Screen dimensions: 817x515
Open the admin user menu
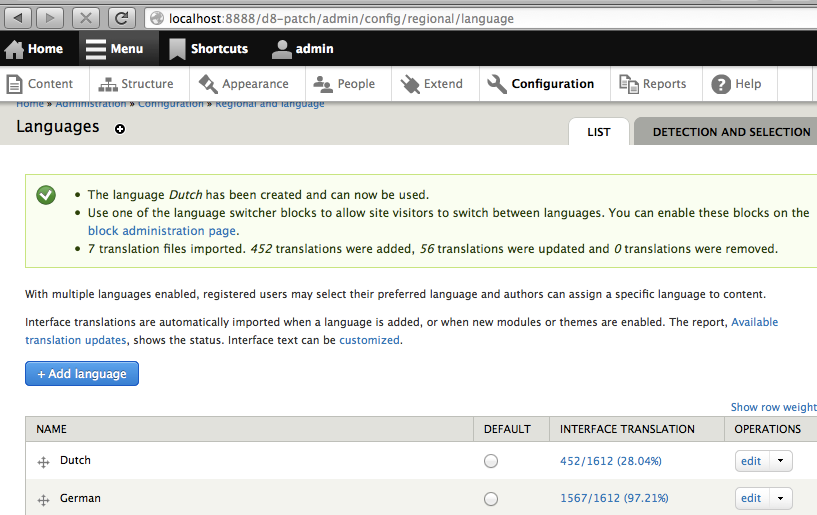(303, 49)
